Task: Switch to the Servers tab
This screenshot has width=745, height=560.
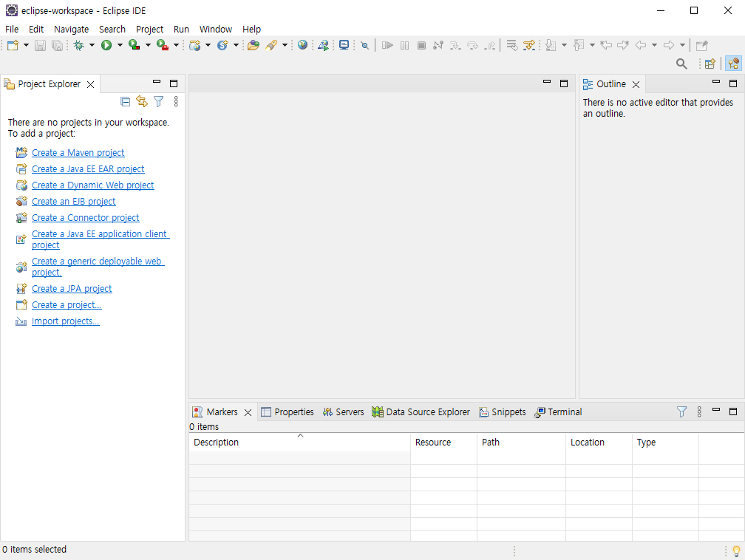Action: [x=343, y=412]
